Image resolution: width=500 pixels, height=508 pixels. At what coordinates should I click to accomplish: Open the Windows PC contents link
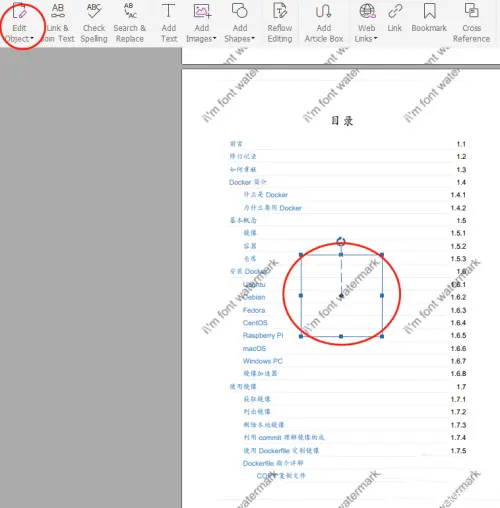click(263, 361)
